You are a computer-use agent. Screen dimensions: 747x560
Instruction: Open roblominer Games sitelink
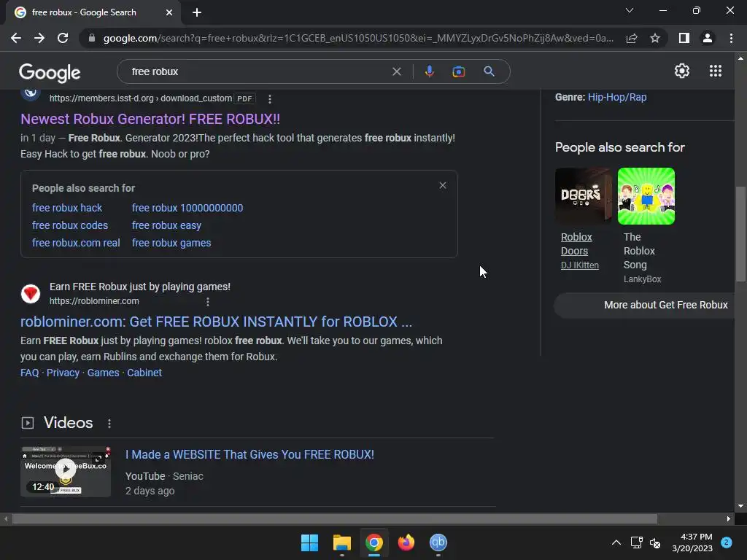[x=103, y=373]
